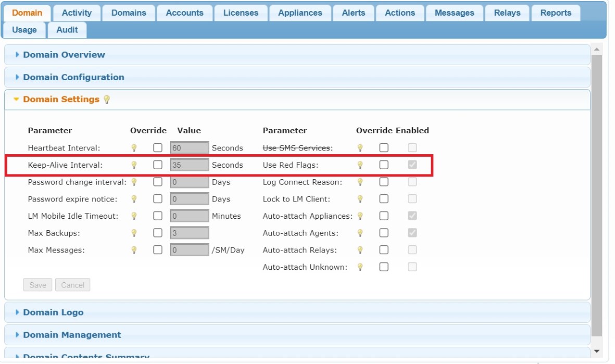
Task: Open the Accounts tab
Action: (185, 13)
